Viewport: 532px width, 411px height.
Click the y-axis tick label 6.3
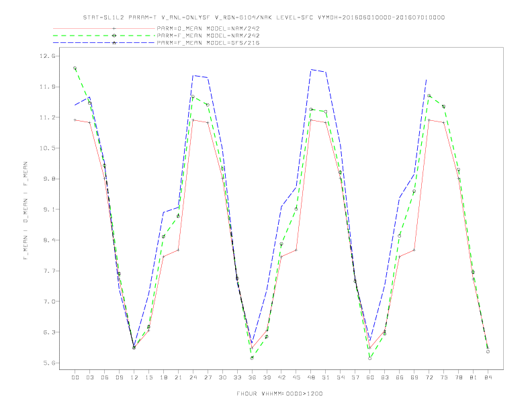coord(49,332)
